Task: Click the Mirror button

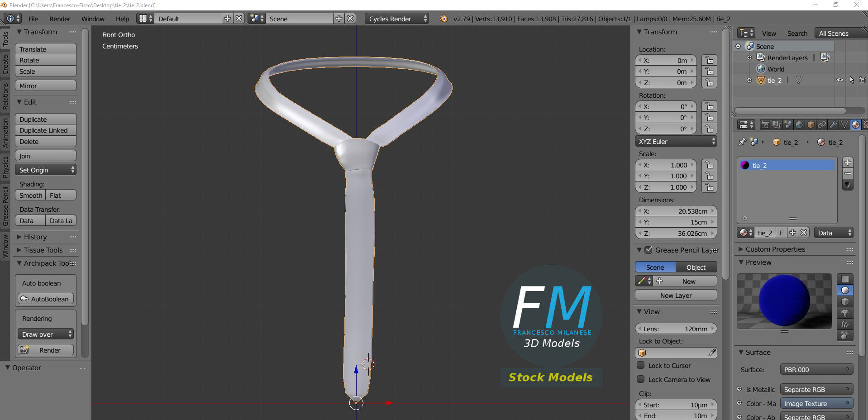Action: click(x=46, y=86)
